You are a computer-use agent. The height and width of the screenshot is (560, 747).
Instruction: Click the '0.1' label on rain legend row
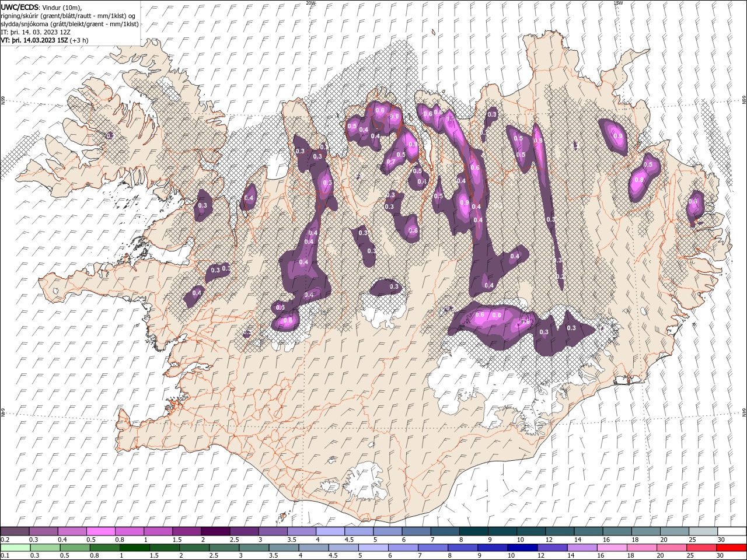tap(5, 556)
